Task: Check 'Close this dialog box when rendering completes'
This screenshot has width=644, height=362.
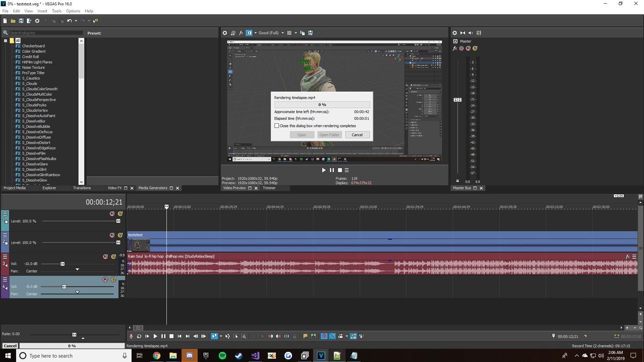Action: [276, 125]
